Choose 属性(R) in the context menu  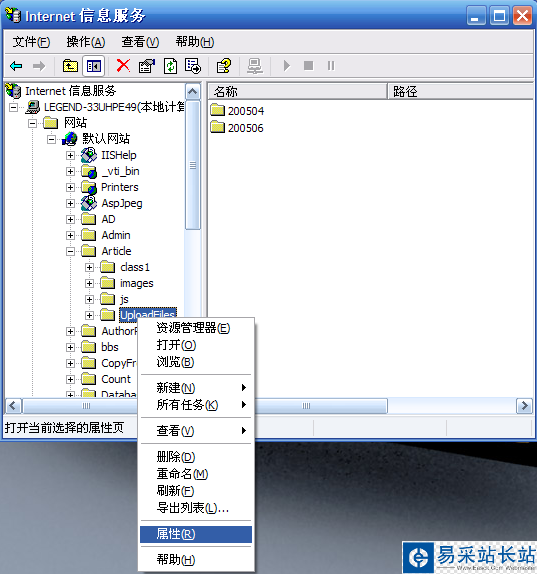point(196,534)
